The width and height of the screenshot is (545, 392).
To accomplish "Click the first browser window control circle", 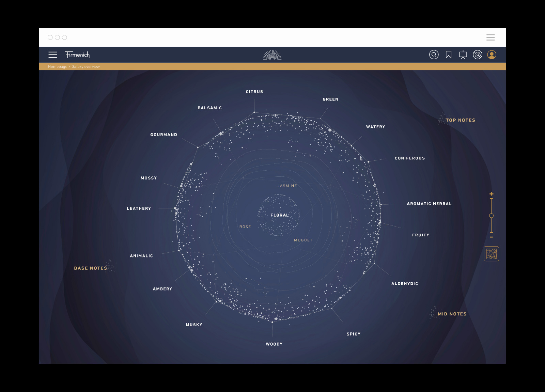I will click(x=50, y=37).
